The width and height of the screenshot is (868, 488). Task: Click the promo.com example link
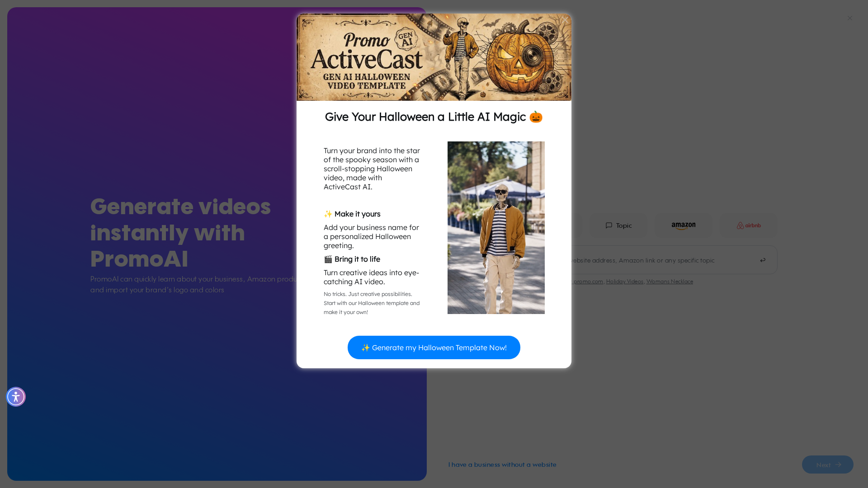click(588, 282)
